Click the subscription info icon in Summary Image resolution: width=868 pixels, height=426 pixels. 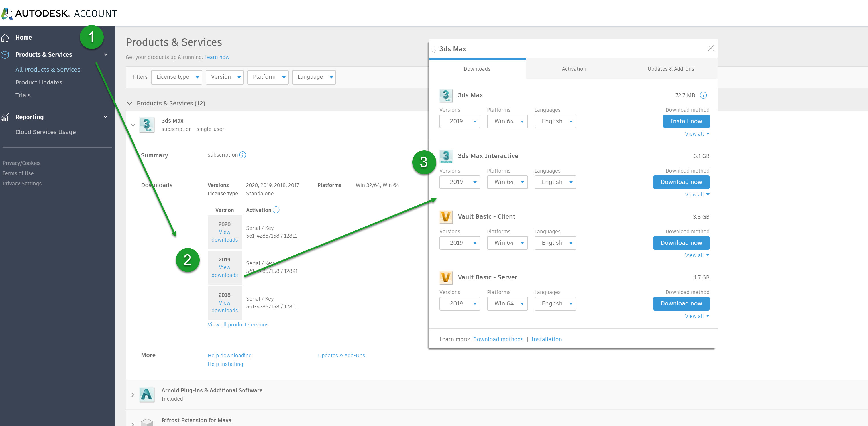pos(243,155)
